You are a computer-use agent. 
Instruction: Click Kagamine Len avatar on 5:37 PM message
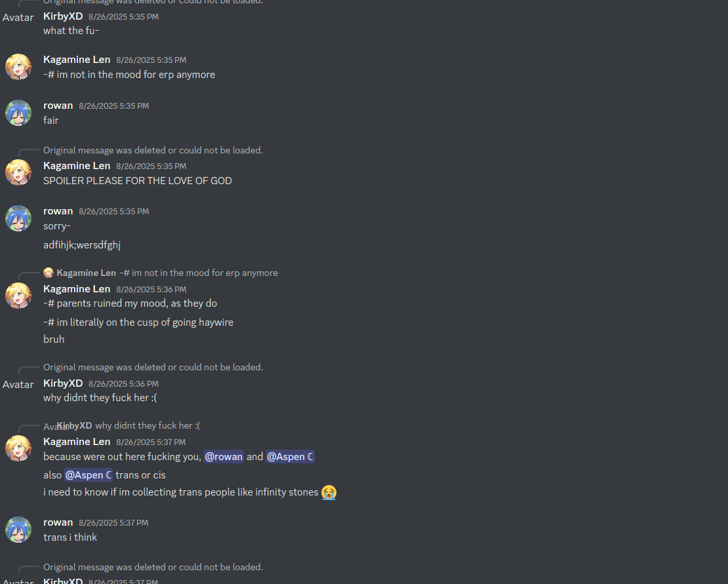point(18,448)
